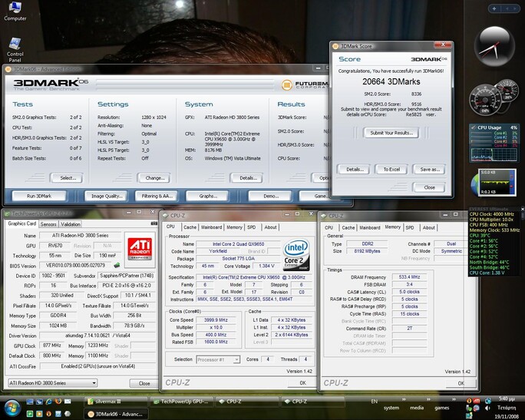Viewport: 525px width, 420px height.
Task: Click the network connection tray icon
Action: click(x=488, y=401)
